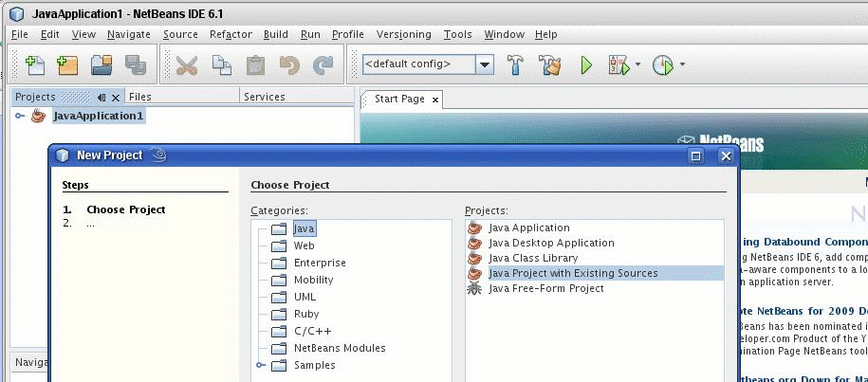Click the Save All toolbar icon
The image size is (868, 382).
point(135,65)
